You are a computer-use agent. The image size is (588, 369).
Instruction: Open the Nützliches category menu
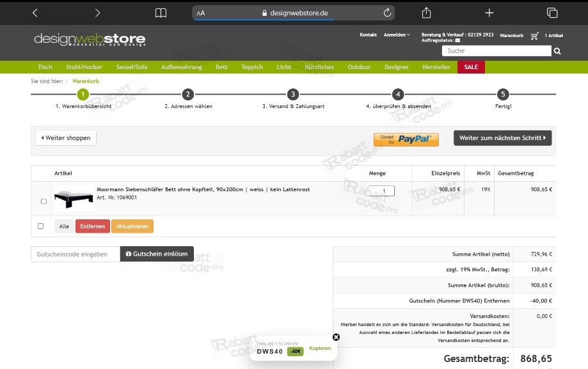[319, 67]
